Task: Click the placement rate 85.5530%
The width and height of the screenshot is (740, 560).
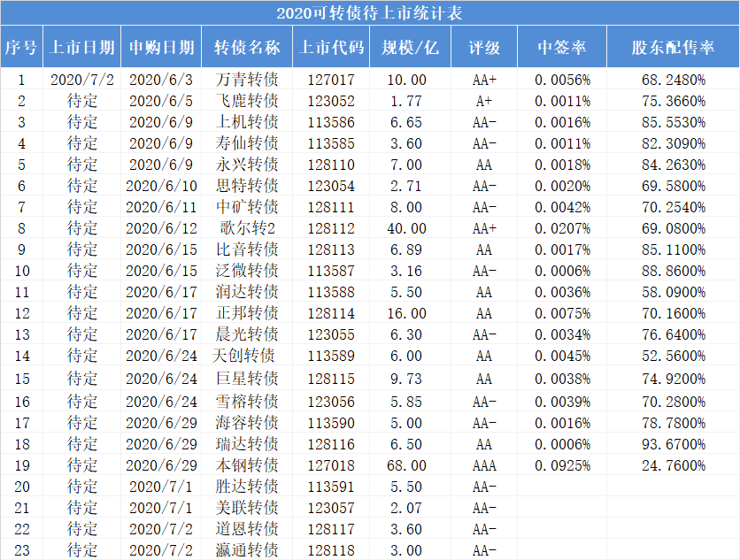Action: [674, 122]
